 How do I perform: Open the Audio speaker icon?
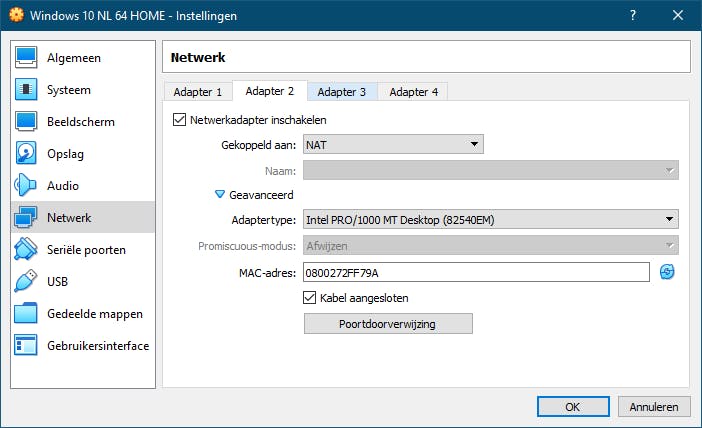point(27,186)
